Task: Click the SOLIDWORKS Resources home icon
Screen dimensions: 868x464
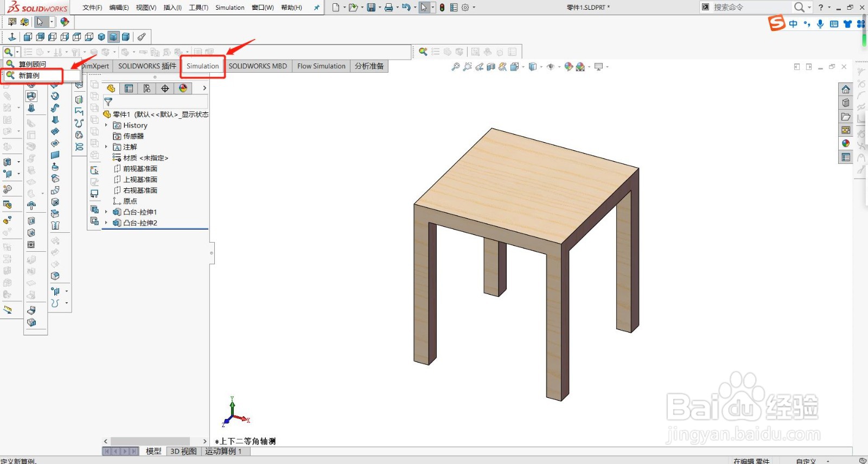Action: [846, 90]
